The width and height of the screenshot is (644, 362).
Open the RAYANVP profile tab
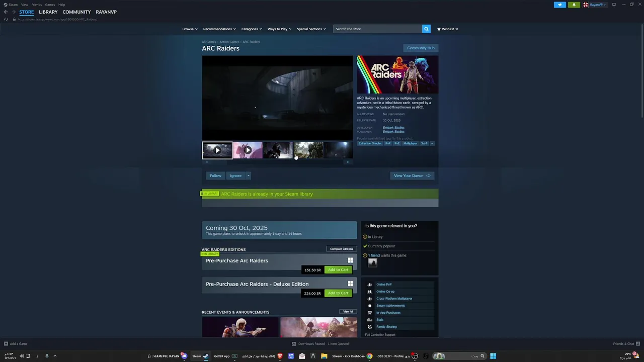[106, 12]
